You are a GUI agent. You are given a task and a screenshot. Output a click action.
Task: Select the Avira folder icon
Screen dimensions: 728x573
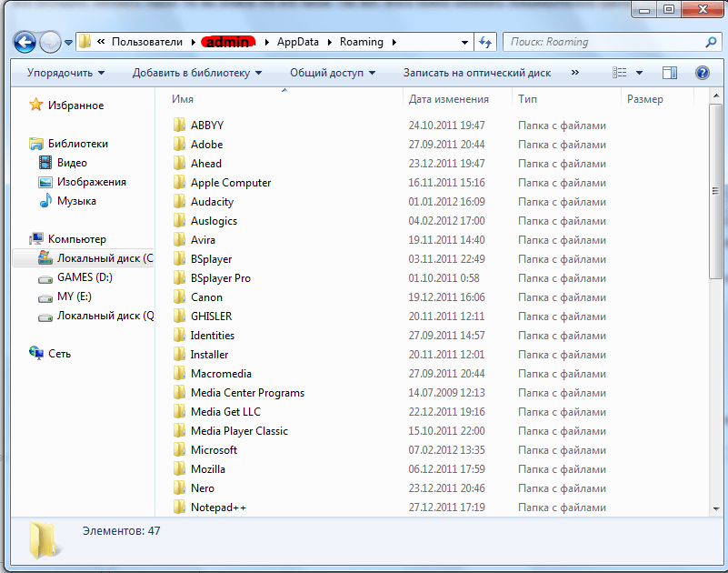[179, 239]
